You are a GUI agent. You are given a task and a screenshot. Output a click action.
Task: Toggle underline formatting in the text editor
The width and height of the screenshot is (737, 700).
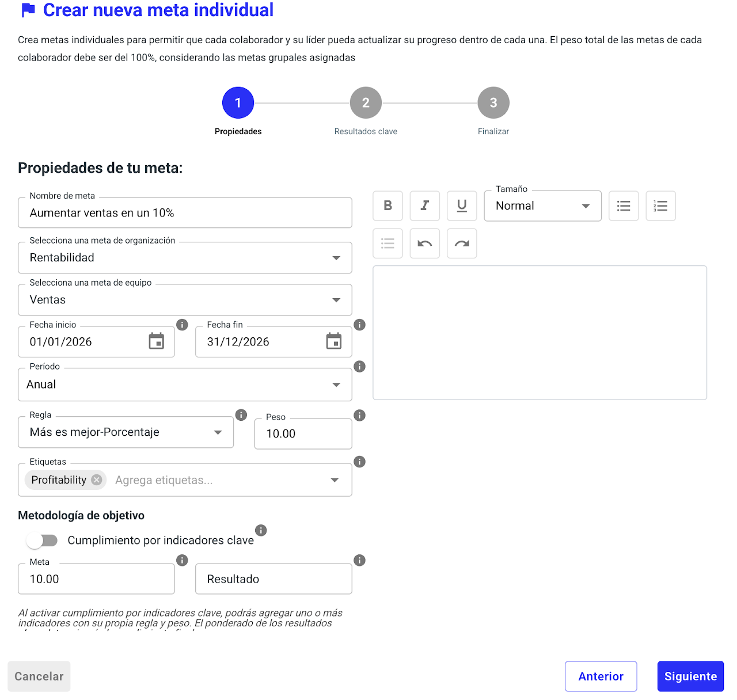pos(462,206)
